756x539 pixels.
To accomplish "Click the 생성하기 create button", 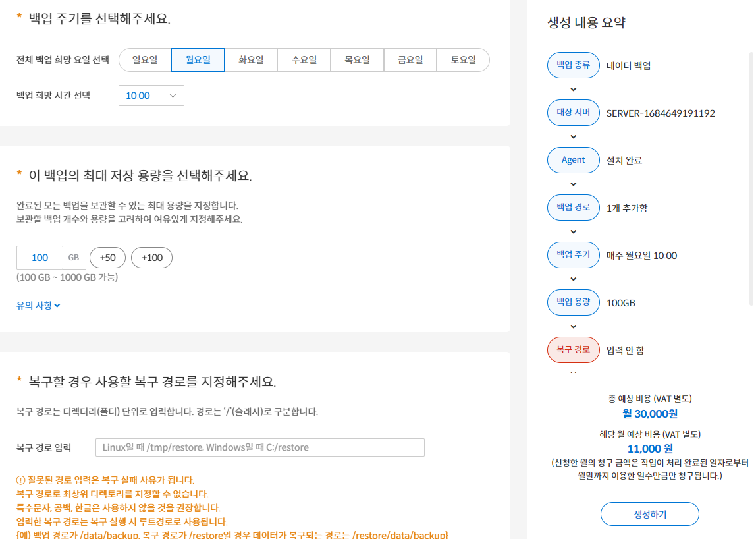I will 650,515.
